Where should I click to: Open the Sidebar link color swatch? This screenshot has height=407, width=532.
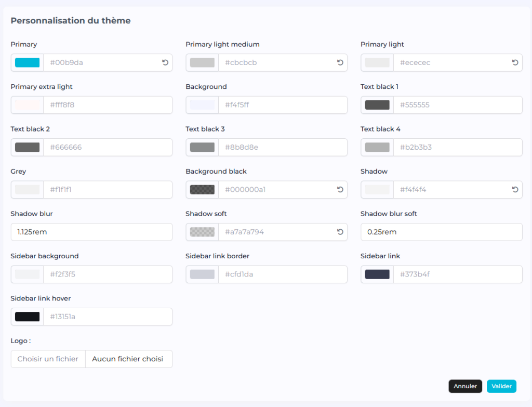[377, 274]
